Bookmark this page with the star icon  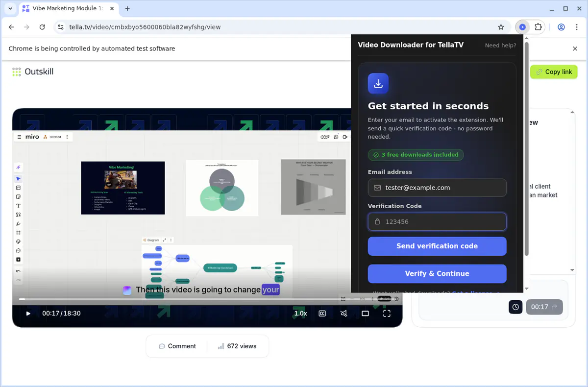click(501, 27)
